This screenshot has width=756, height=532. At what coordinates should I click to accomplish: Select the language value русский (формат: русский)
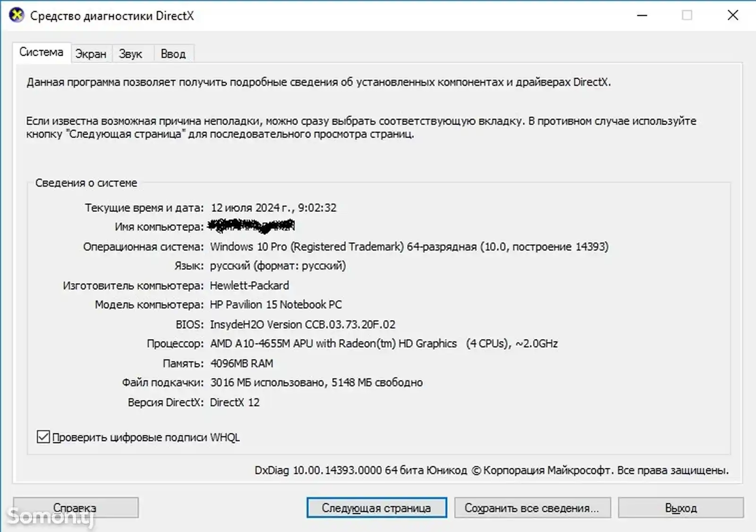278,266
